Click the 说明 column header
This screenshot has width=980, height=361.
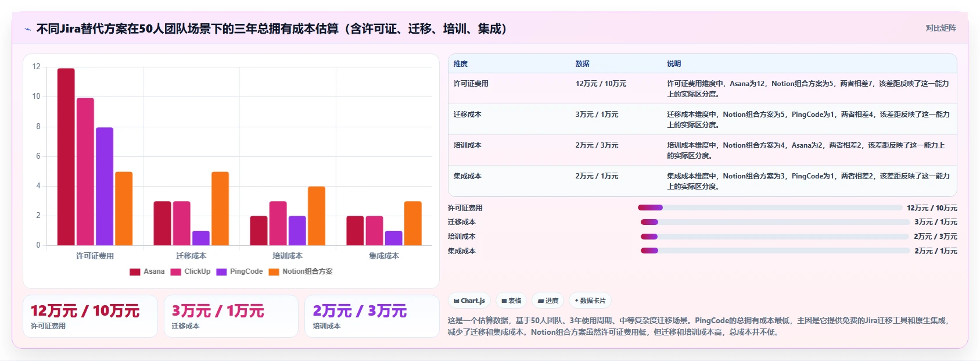pos(674,64)
